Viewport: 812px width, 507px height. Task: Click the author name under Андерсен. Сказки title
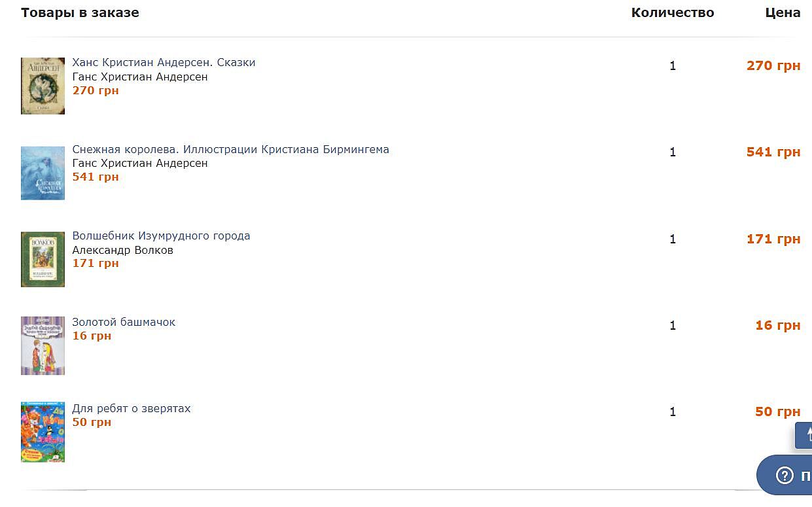pyautogui.click(x=140, y=77)
